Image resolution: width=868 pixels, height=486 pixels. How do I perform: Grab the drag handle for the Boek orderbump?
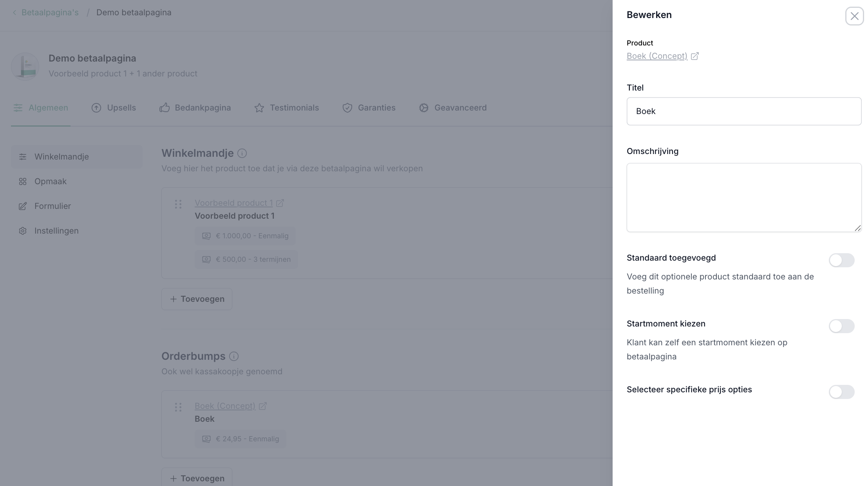[x=178, y=407]
